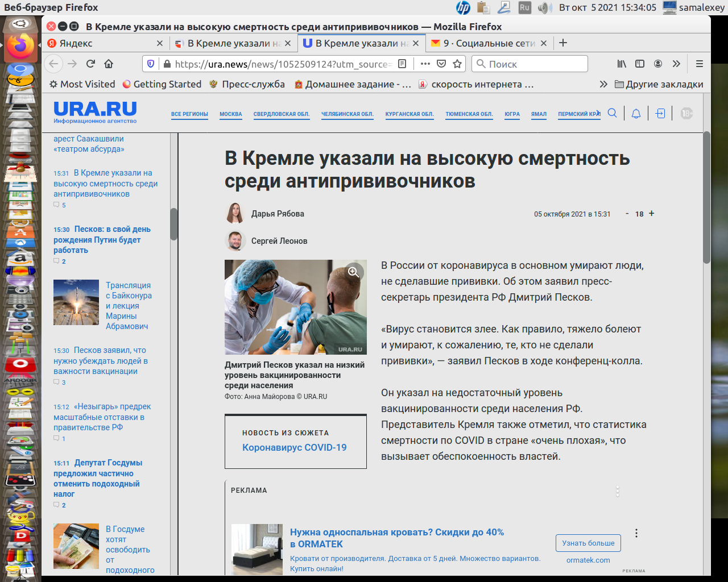
Task: Open a new tab with plus button
Action: tap(563, 43)
